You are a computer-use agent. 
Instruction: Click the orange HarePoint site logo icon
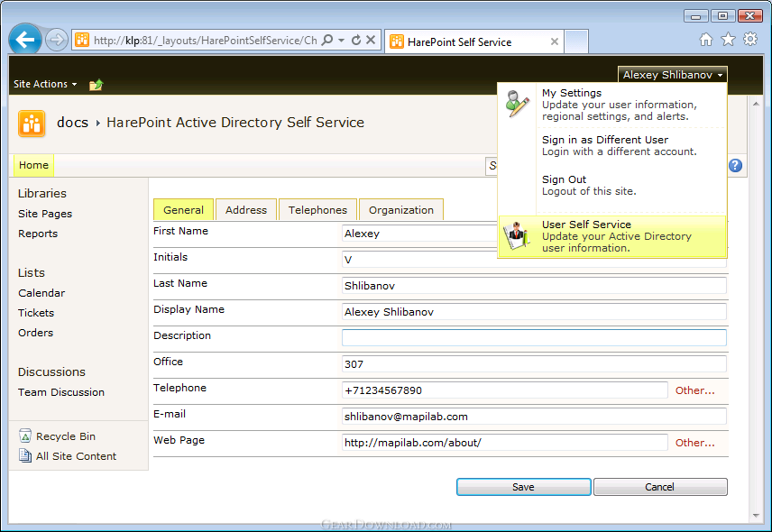[x=32, y=123]
